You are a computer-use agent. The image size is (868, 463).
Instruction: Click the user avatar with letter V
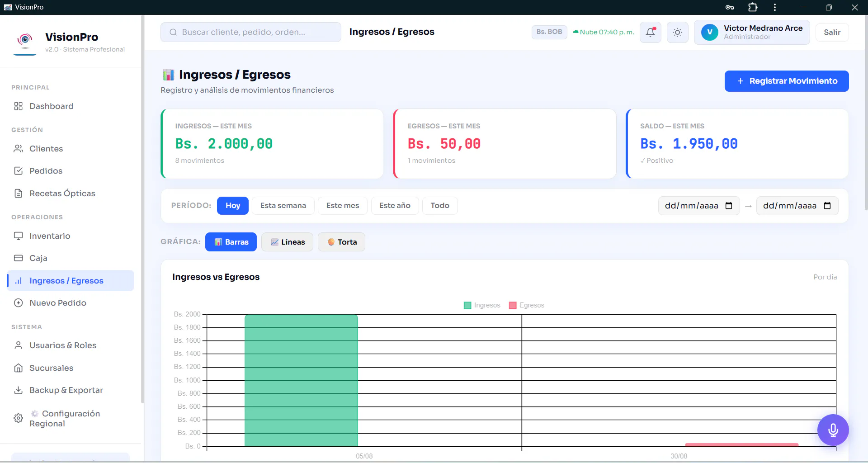click(709, 32)
